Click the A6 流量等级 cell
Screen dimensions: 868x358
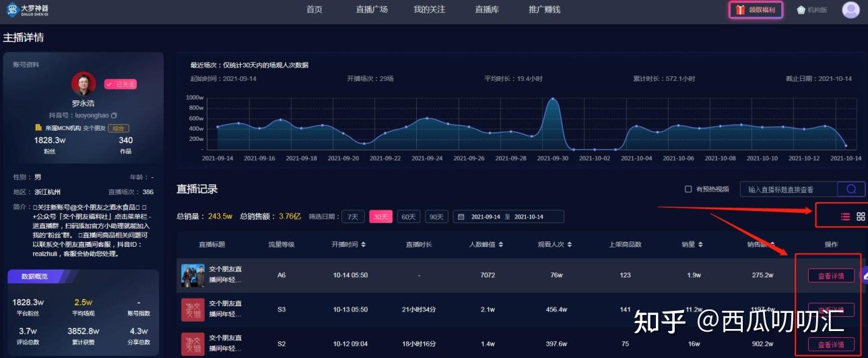click(281, 275)
